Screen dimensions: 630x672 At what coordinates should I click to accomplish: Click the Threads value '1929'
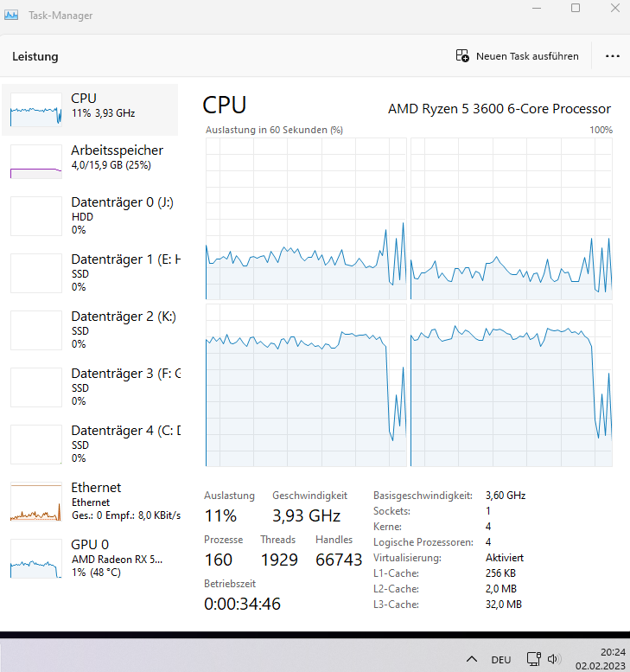(x=279, y=560)
